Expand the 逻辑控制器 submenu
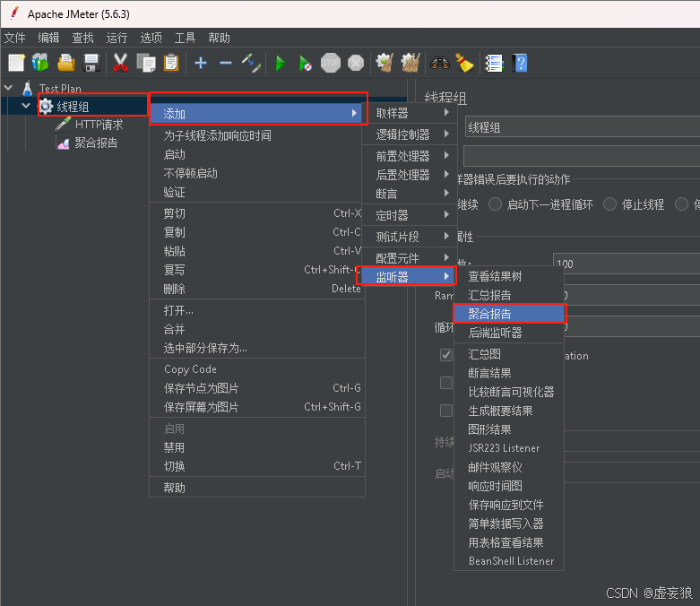Screen dimensions: 700x606 410,134
